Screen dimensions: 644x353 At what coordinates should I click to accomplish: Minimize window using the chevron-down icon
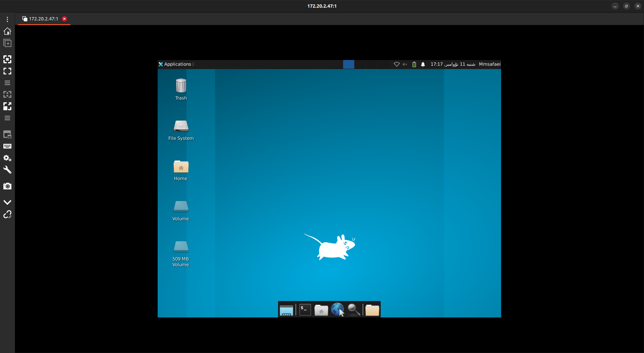[x=7, y=202]
